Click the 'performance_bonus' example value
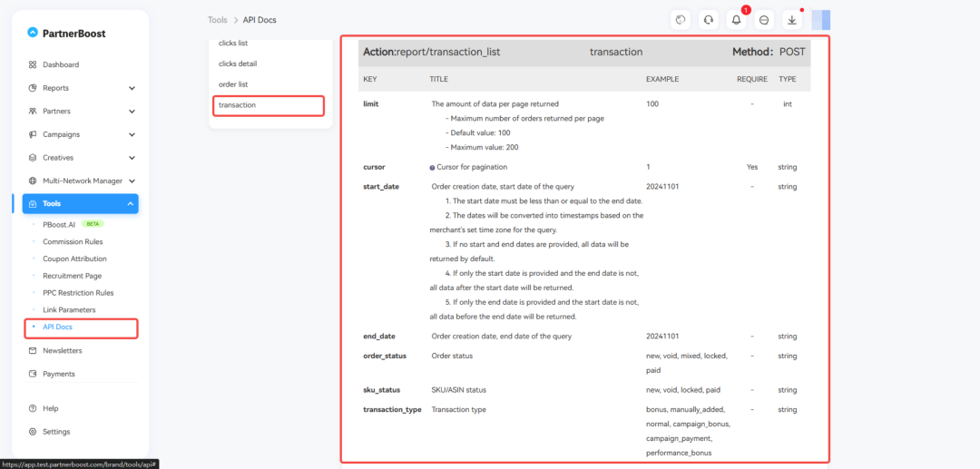Viewport: 980px width, 469px height. [678, 454]
